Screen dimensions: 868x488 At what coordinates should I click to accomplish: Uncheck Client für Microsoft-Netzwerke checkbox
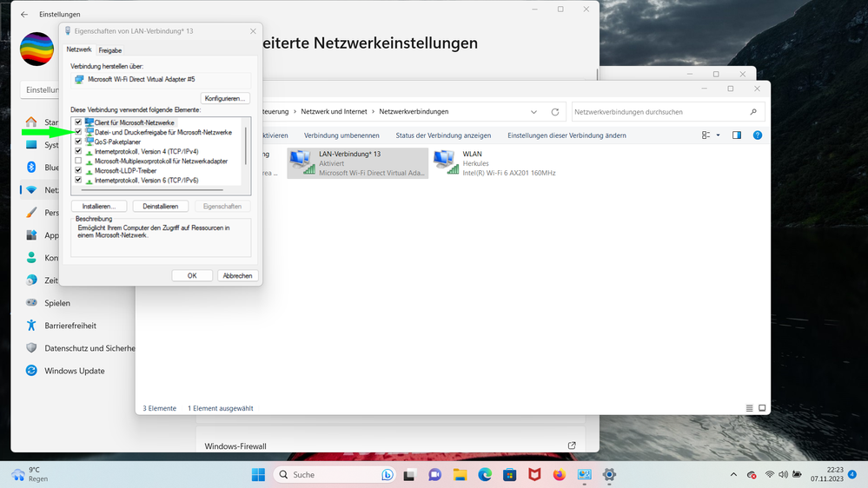pos(78,122)
